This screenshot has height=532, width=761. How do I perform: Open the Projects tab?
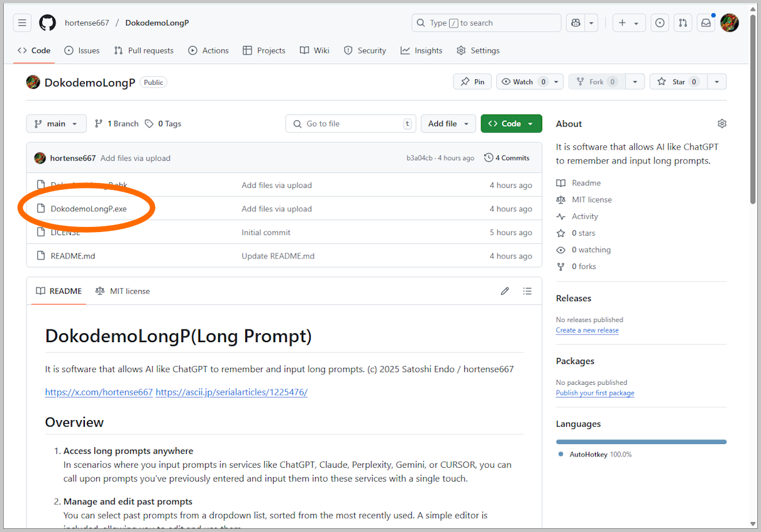pos(264,50)
